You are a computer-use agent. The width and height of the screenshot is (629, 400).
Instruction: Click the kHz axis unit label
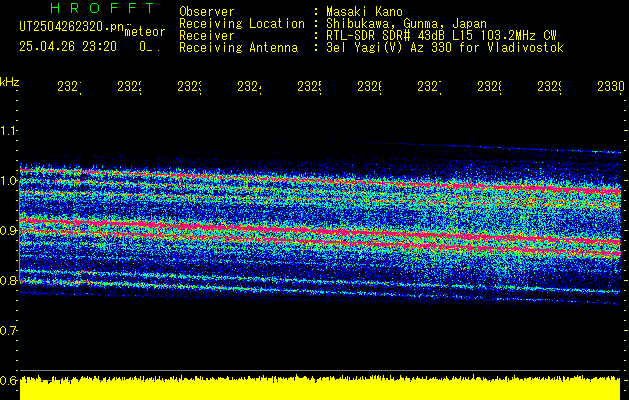tap(9, 82)
